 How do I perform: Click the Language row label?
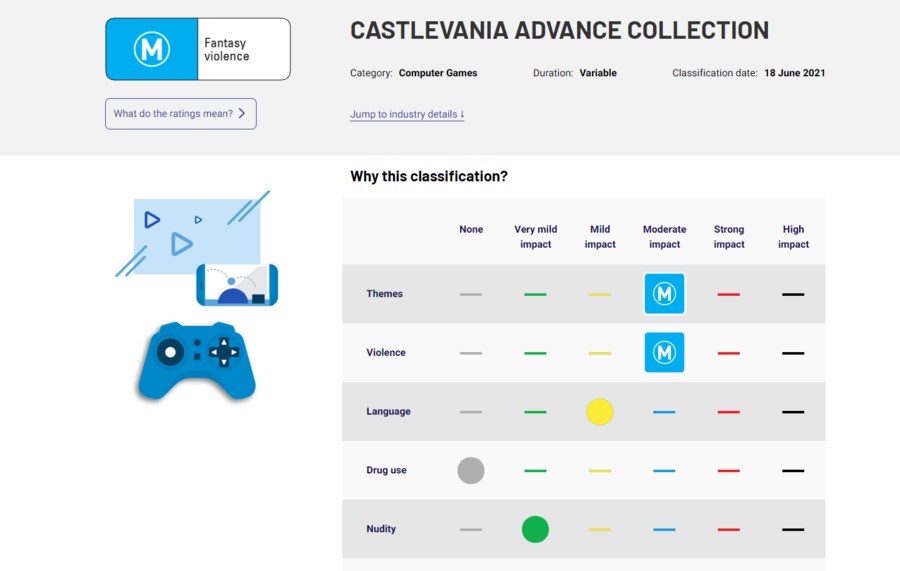coord(389,411)
